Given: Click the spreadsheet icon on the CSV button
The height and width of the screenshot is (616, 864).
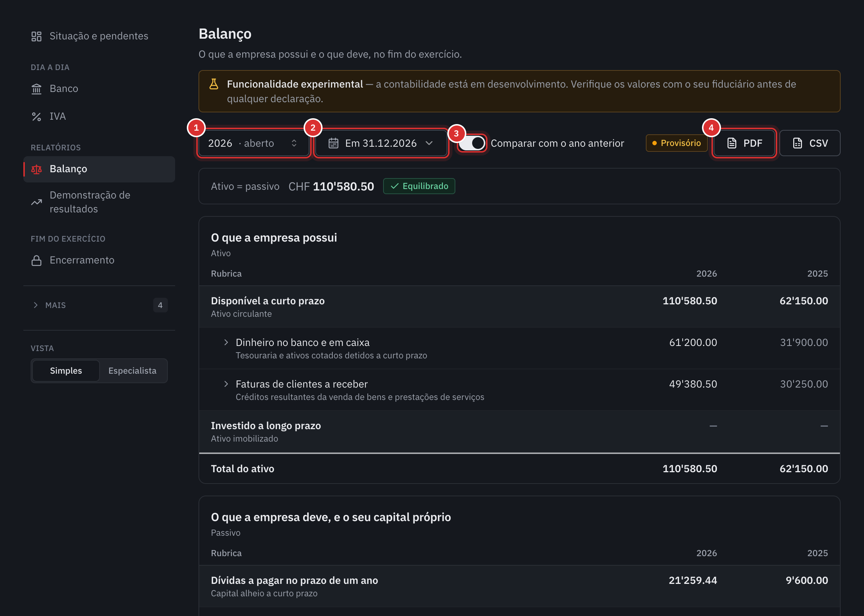Looking at the screenshot, I should click(x=798, y=143).
